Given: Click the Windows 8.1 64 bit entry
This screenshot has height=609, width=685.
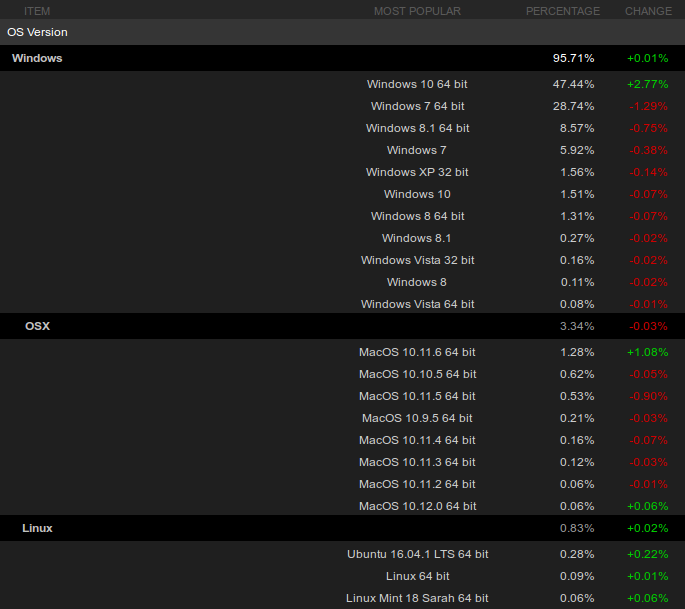Looking at the screenshot, I should pos(417,128).
